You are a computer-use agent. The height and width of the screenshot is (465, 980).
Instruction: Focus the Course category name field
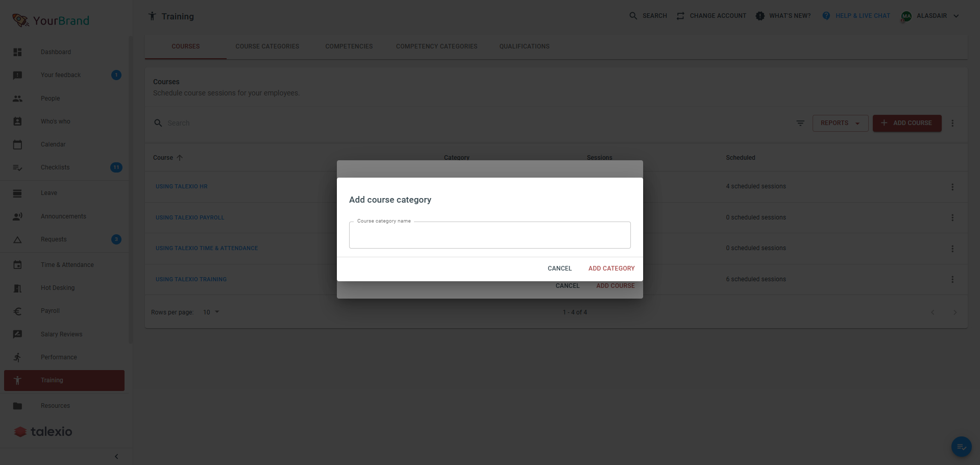[x=490, y=235]
